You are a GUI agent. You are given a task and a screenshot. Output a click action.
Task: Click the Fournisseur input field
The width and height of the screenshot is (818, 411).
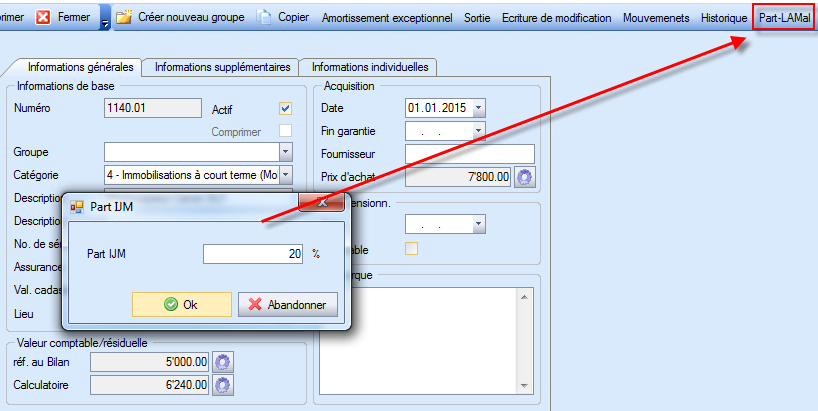pyautogui.click(x=470, y=154)
